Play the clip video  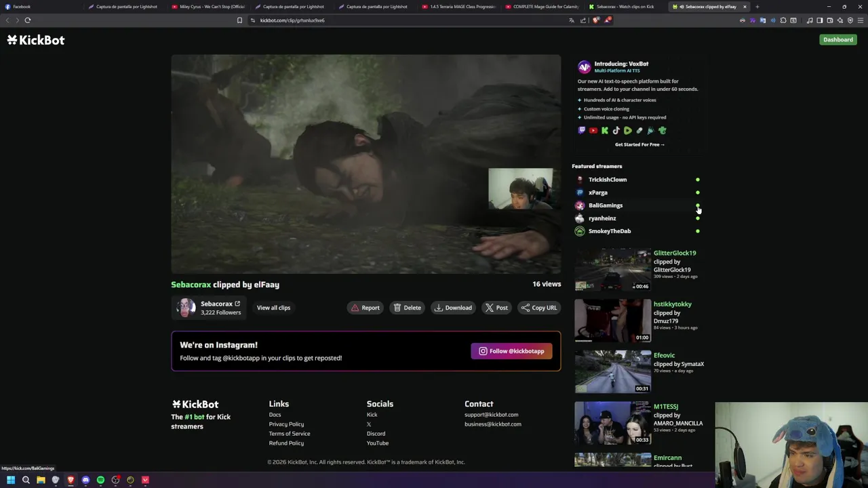coord(366,164)
